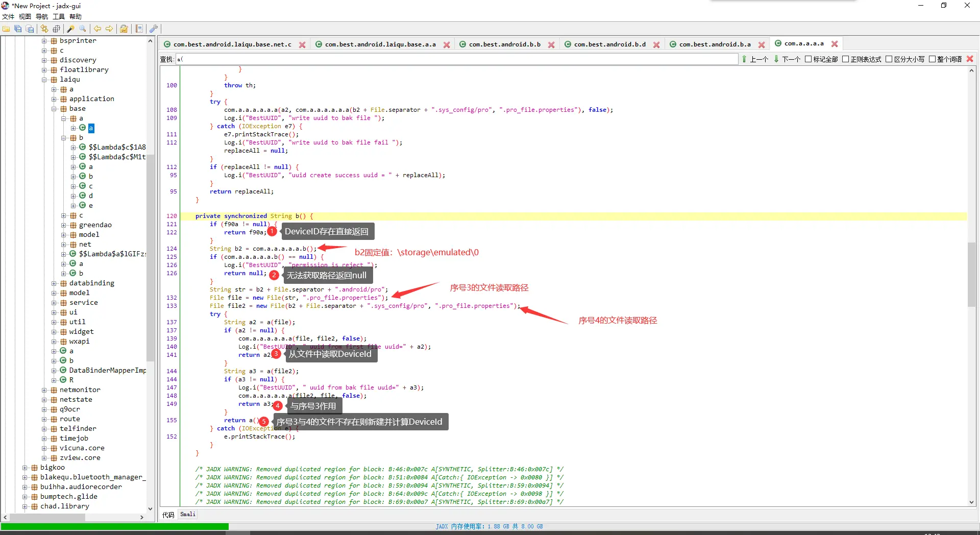Expand the floatlibrary package node
980x535 pixels.
[x=44, y=70]
